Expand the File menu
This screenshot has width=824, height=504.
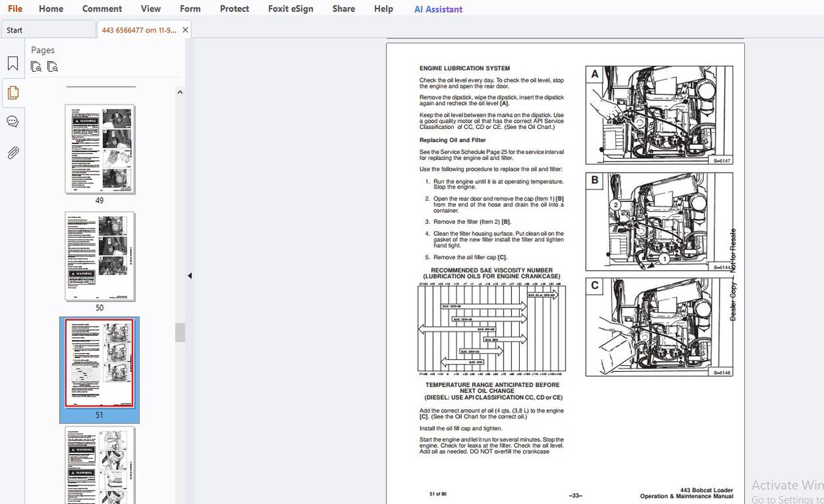pyautogui.click(x=14, y=9)
